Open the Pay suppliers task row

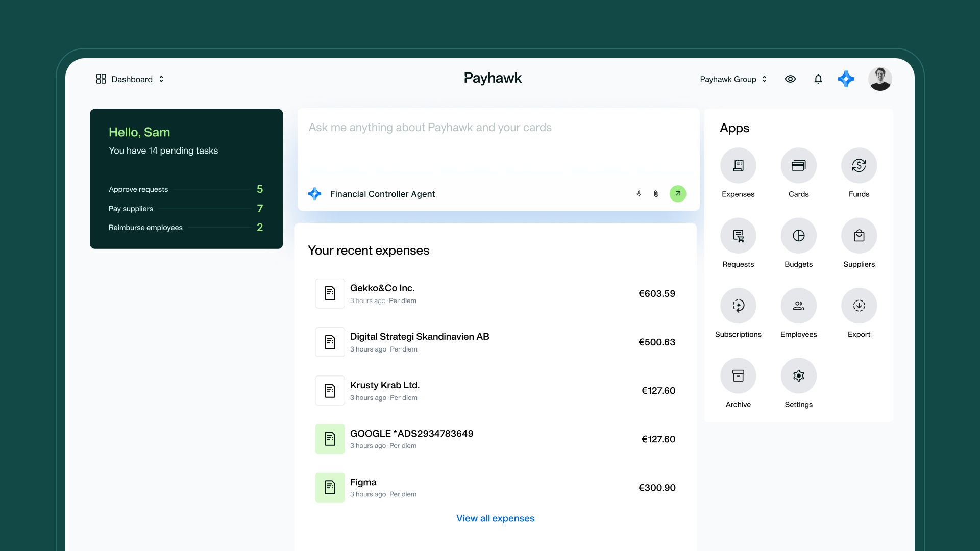pos(186,208)
